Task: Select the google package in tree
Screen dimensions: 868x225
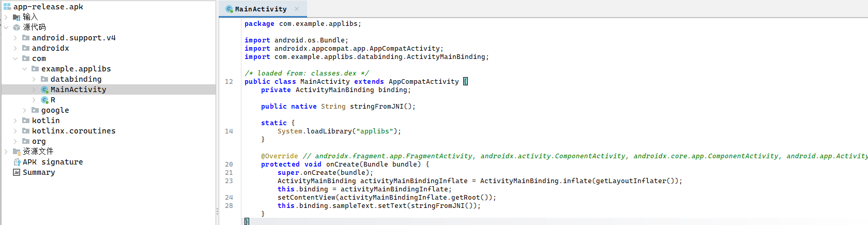Action: pyautogui.click(x=55, y=110)
